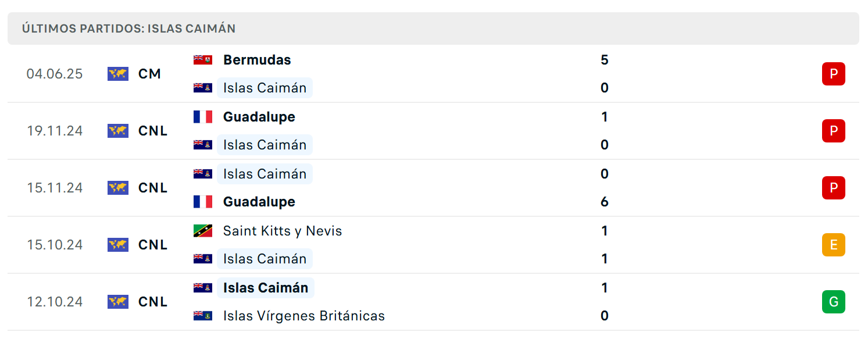The height and width of the screenshot is (339, 868).
Task: Open Saint Kitts y Nevis team link
Action: (283, 231)
